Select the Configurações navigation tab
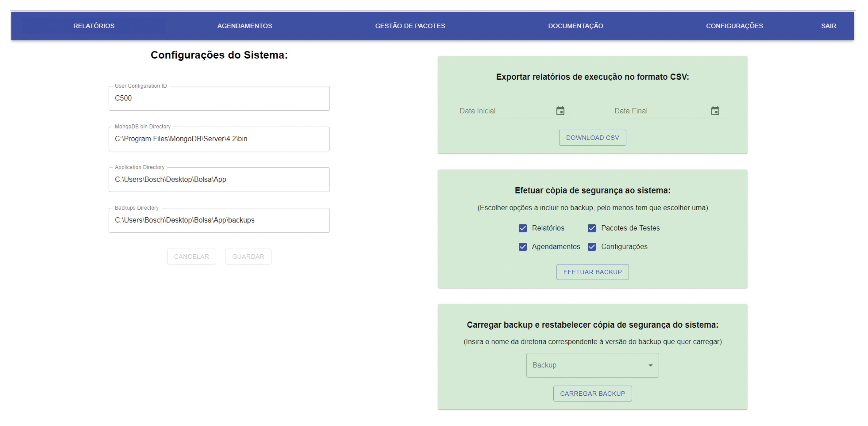Screen dimensions: 868x426 point(735,26)
